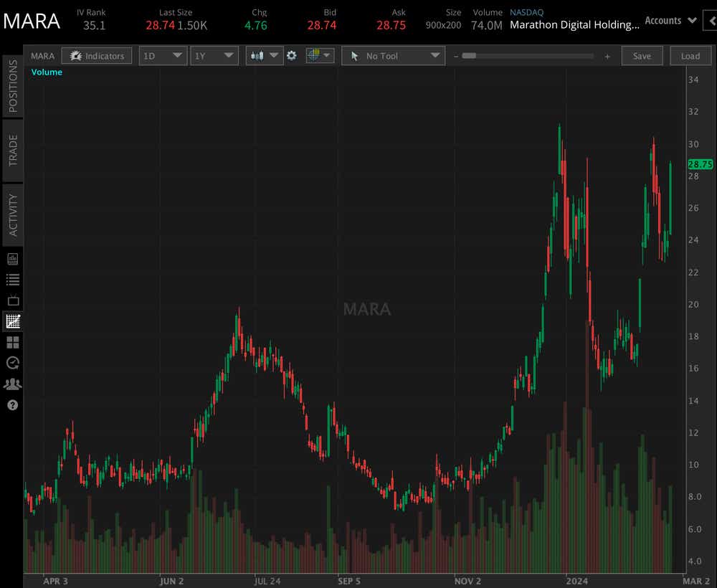Open chart settings gear icon
Image resolution: width=717 pixels, height=588 pixels.
[x=291, y=56]
